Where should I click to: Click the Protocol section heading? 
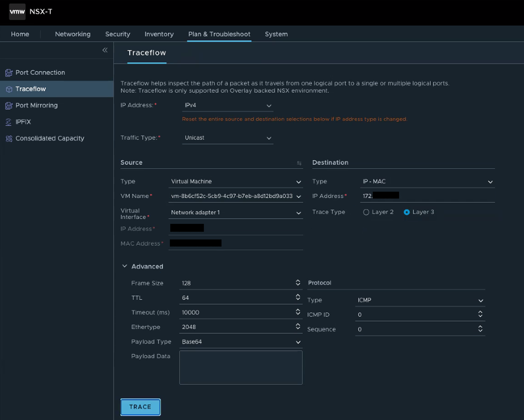[x=320, y=283]
